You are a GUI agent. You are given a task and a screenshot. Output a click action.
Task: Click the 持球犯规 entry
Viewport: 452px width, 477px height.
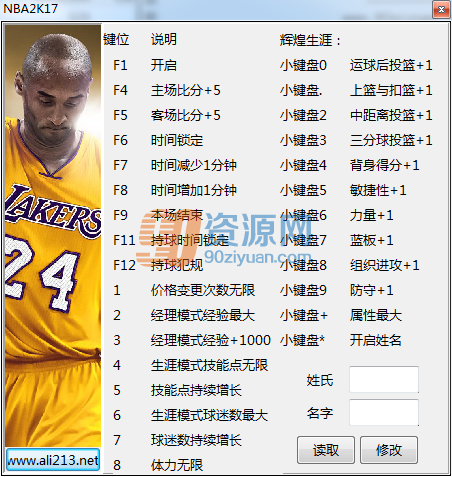pyautogui.click(x=177, y=265)
